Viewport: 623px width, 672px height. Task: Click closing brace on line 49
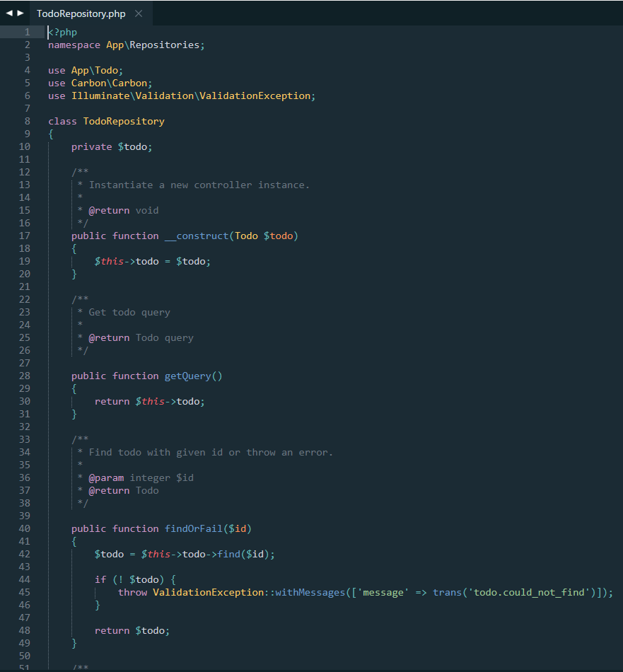pyautogui.click(x=74, y=643)
